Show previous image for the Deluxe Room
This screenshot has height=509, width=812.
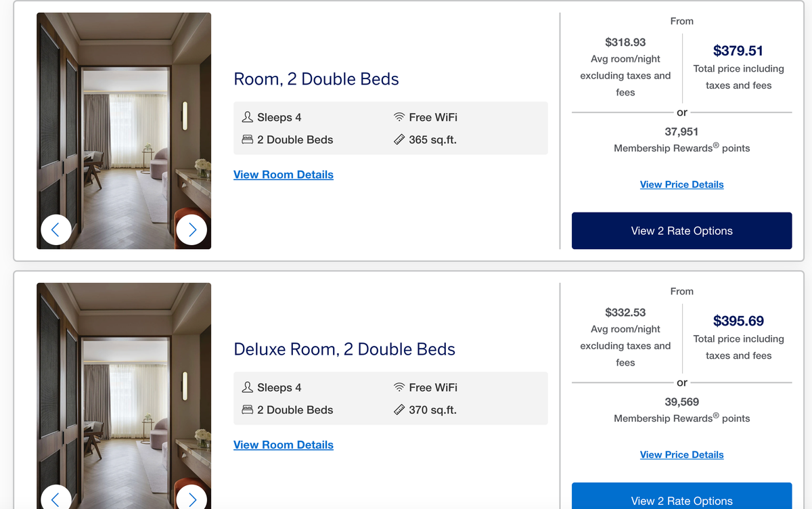click(56, 500)
